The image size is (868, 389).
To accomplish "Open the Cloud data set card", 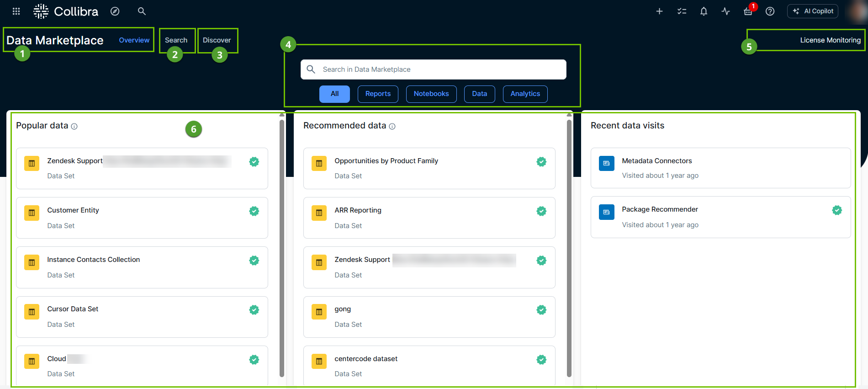I will (142, 366).
